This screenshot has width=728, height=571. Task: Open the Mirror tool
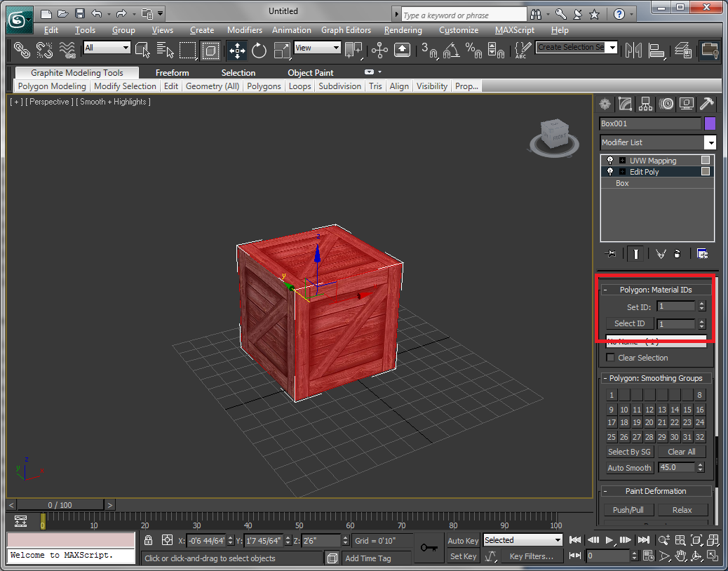(x=633, y=51)
